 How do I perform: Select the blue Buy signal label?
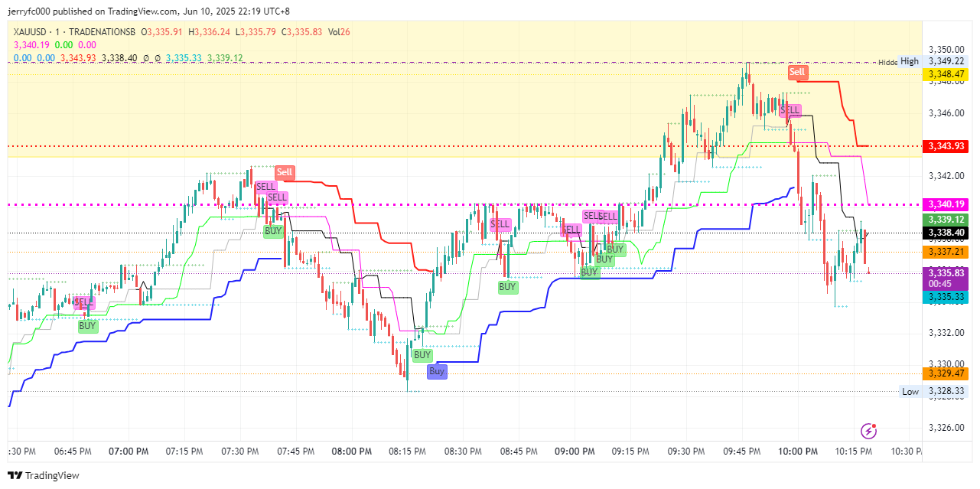436,371
